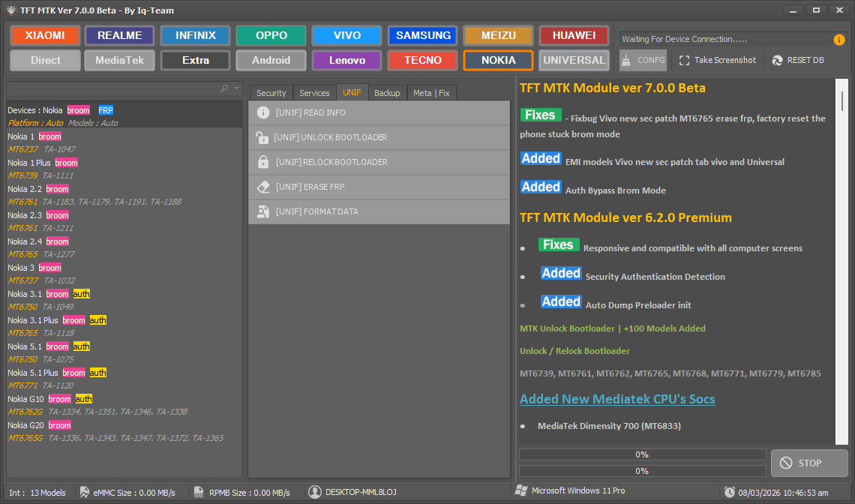Click the padlock icon for UNLOCK BOOTLOADER
The width and height of the screenshot is (855, 504).
(261, 137)
